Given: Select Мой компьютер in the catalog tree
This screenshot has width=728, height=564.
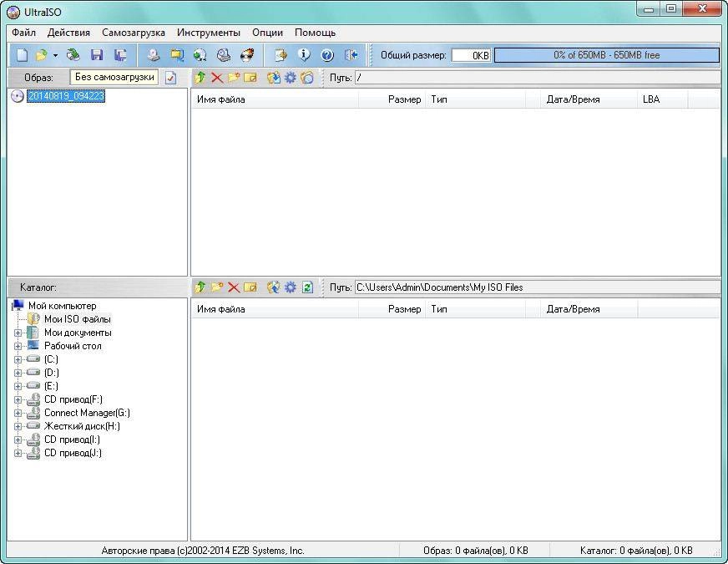Looking at the screenshot, I should coord(63,306).
